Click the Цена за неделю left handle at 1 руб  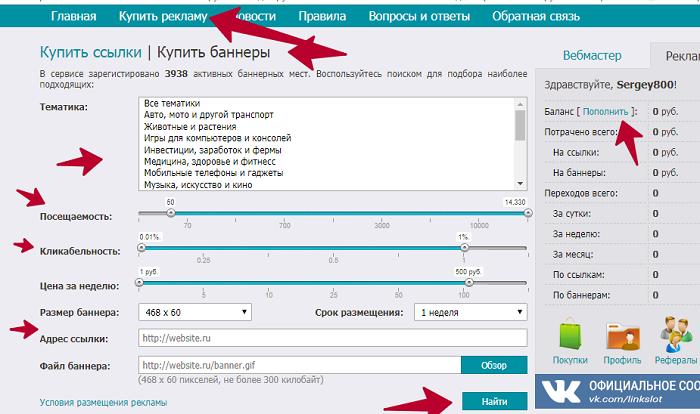click(x=139, y=282)
